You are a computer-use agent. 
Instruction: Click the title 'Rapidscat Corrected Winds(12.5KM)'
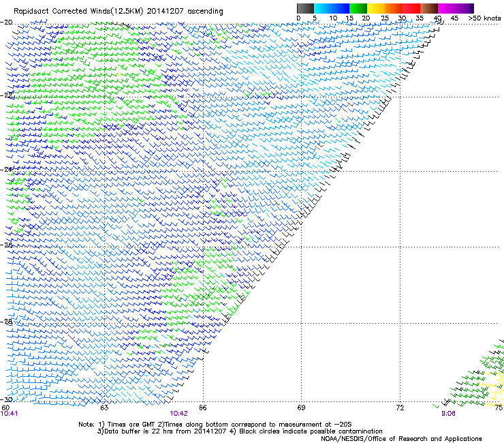[78, 12]
